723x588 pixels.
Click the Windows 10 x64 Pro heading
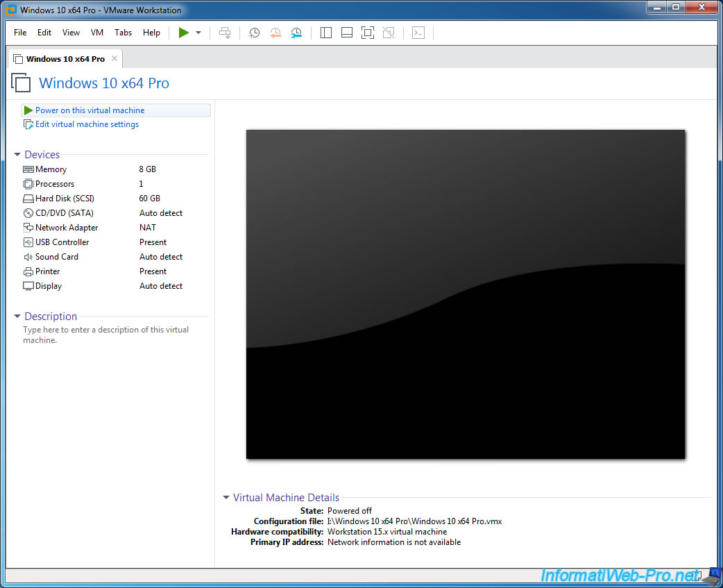point(104,83)
